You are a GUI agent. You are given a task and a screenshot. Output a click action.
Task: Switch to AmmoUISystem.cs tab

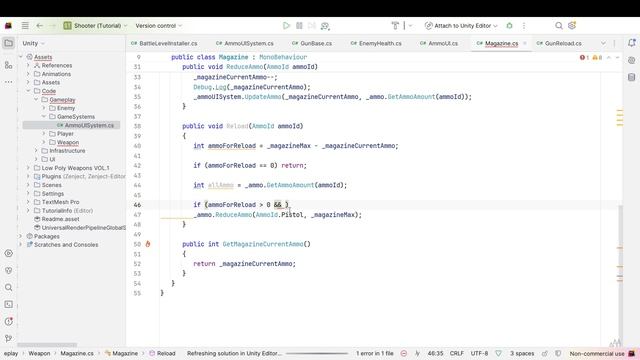click(x=245, y=43)
